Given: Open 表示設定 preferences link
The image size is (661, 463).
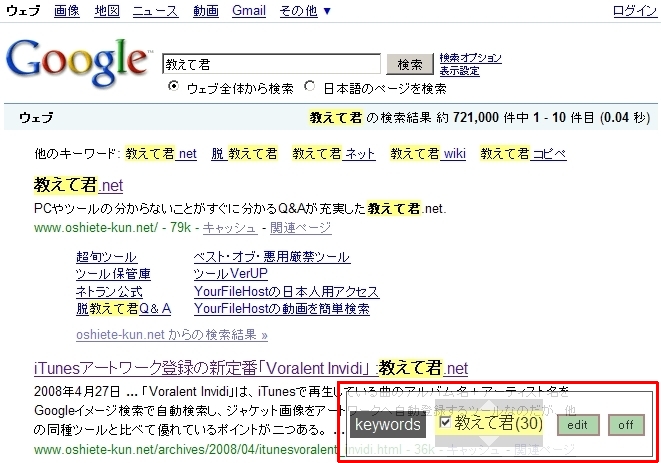Looking at the screenshot, I should pyautogui.click(x=459, y=70).
